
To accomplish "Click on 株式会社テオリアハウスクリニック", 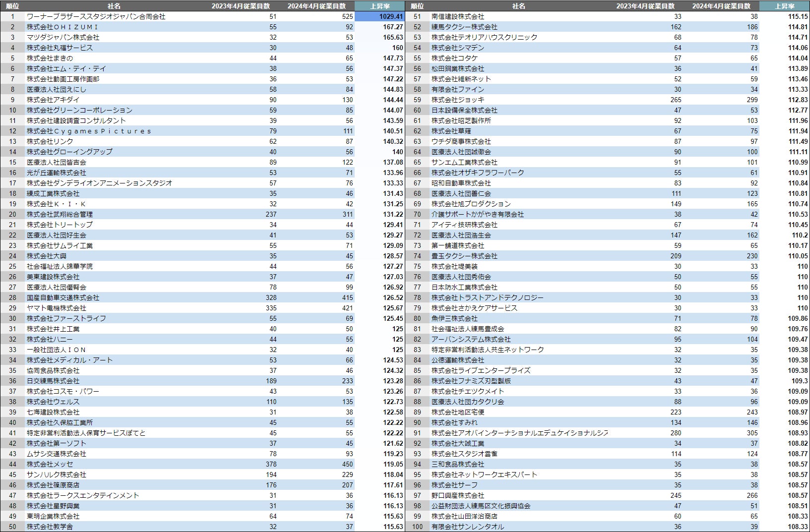I will [x=485, y=37].
